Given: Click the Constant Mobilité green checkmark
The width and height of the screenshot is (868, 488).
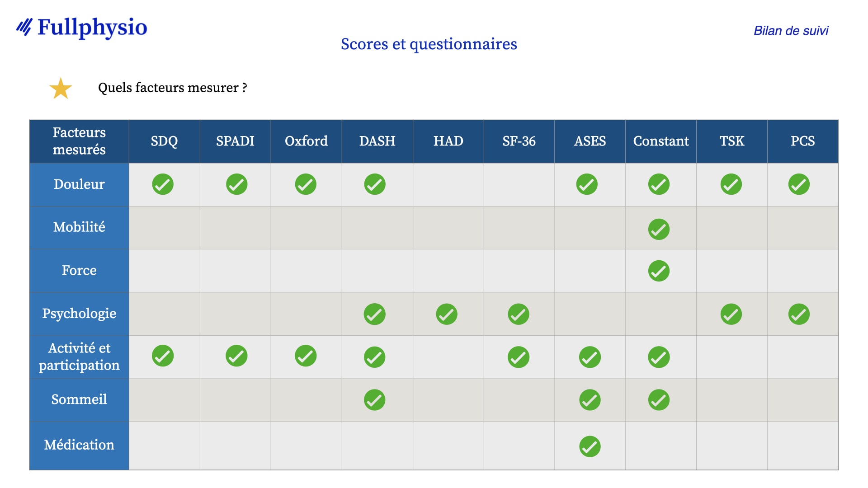Looking at the screenshot, I should click(659, 229).
